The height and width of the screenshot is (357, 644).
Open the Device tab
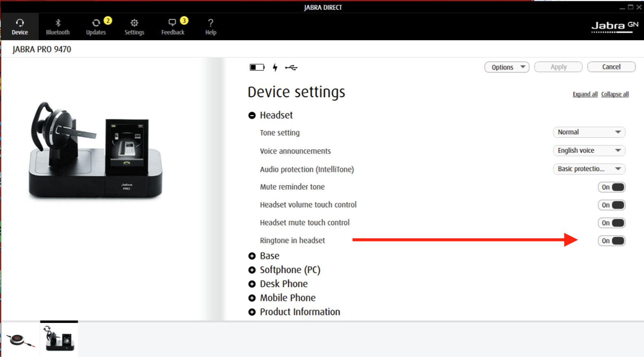20,26
